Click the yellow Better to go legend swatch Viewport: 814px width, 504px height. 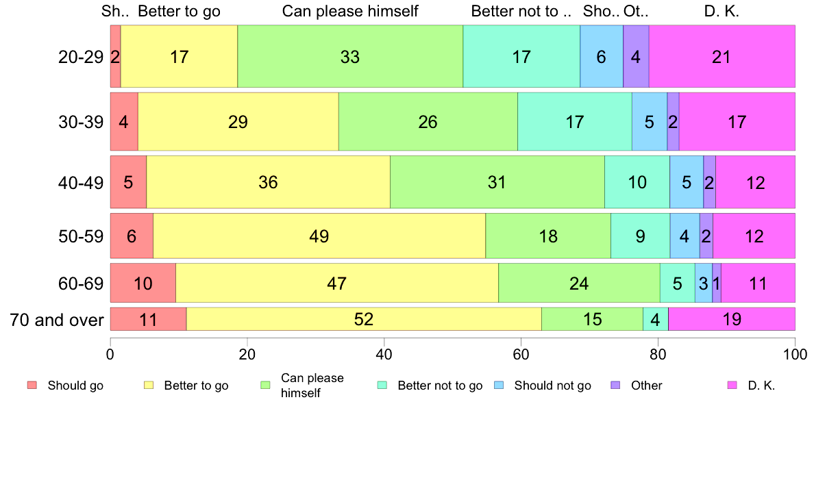[149, 386]
